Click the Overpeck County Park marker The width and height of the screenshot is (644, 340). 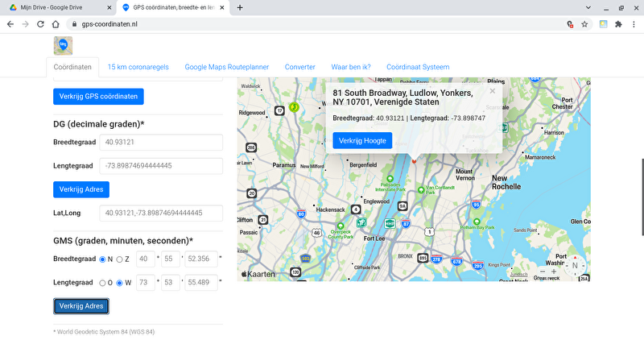(x=340, y=226)
